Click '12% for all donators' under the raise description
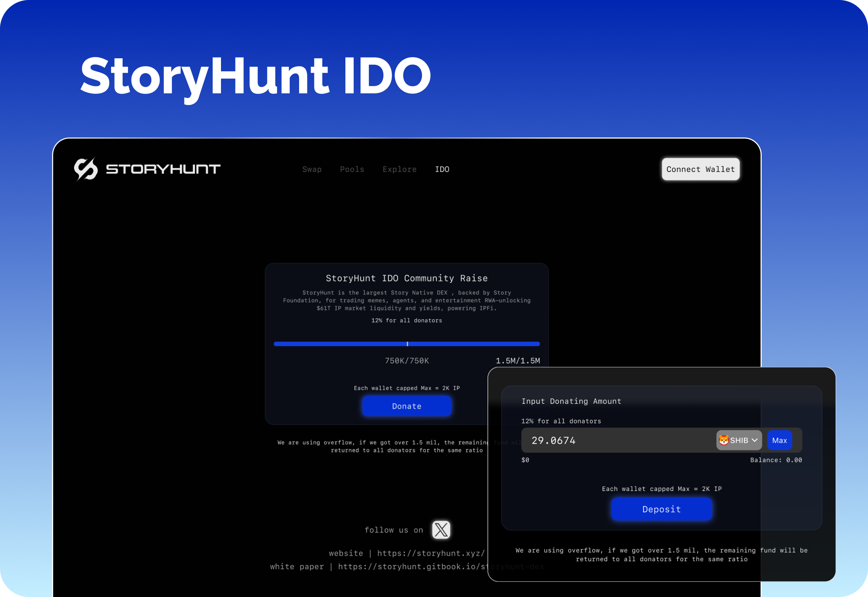 coord(407,321)
